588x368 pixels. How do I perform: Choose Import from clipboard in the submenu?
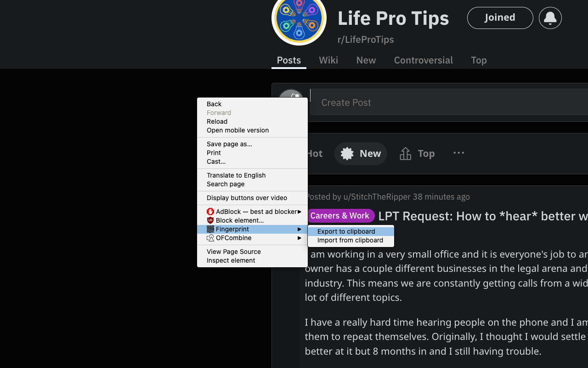tap(351, 240)
